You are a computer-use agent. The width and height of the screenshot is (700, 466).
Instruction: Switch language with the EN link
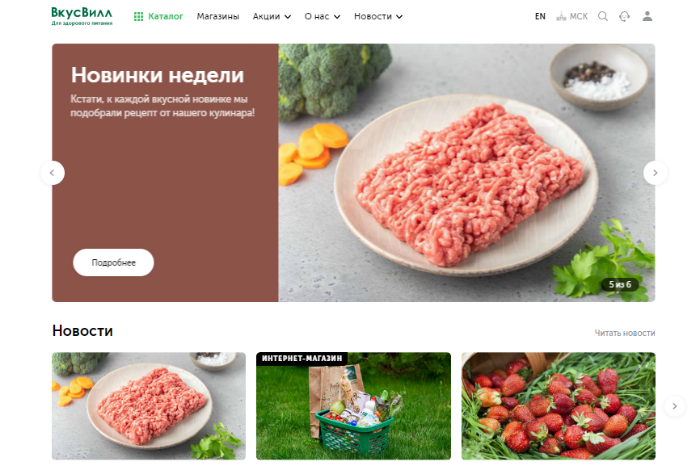(540, 17)
